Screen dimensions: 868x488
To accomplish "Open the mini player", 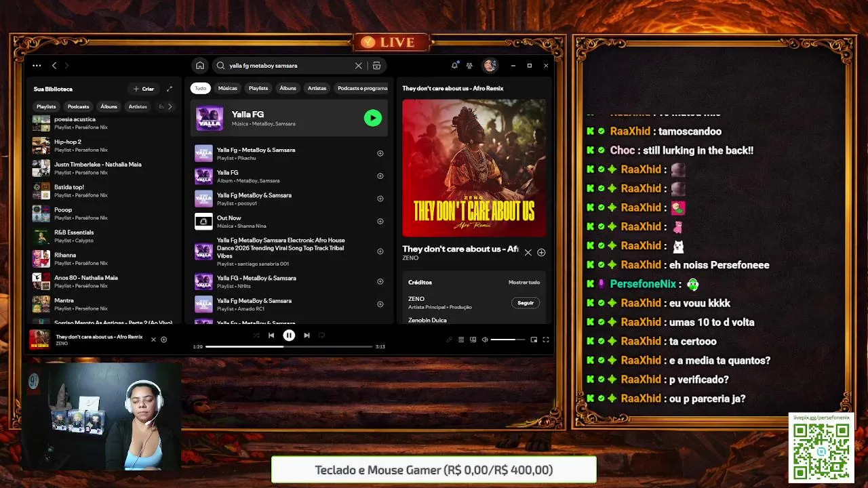I will pyautogui.click(x=534, y=340).
